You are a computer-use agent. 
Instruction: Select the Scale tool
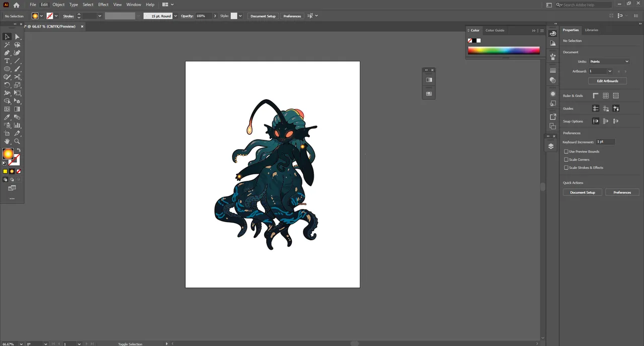tap(17, 85)
